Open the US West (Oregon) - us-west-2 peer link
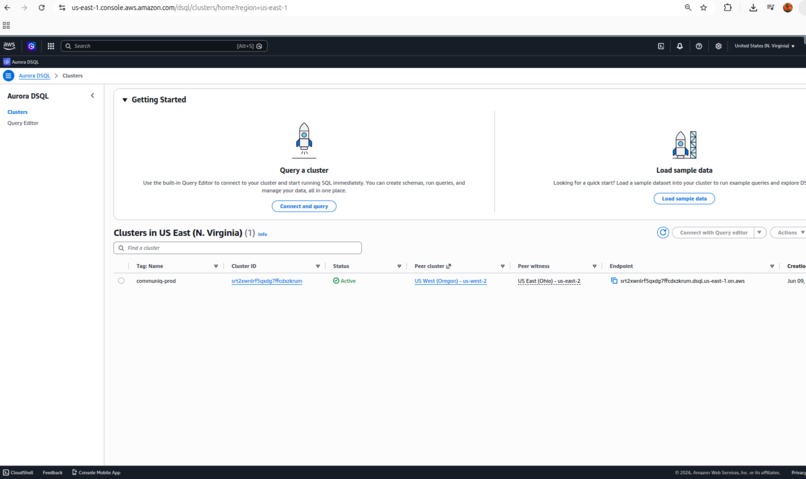The image size is (806, 479). point(450,281)
